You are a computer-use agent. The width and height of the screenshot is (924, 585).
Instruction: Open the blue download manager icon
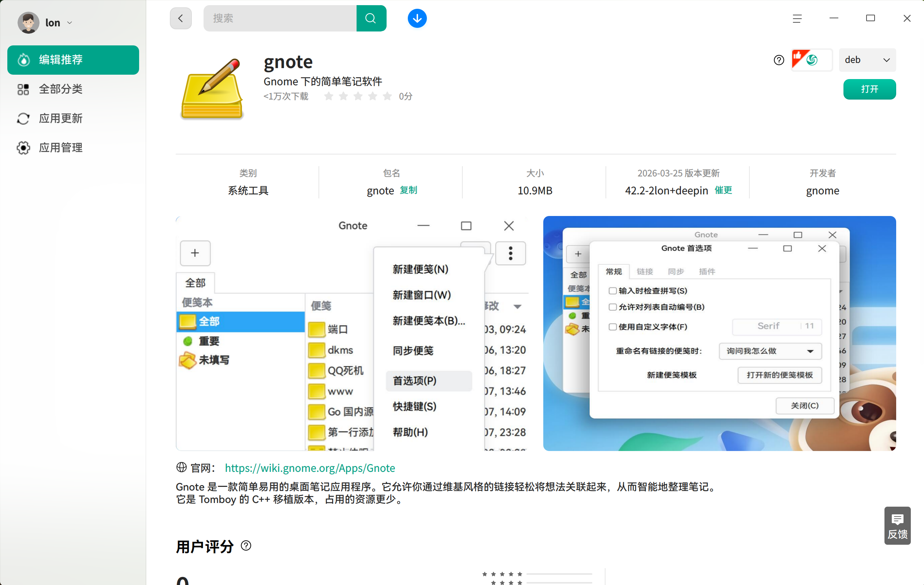point(417,18)
